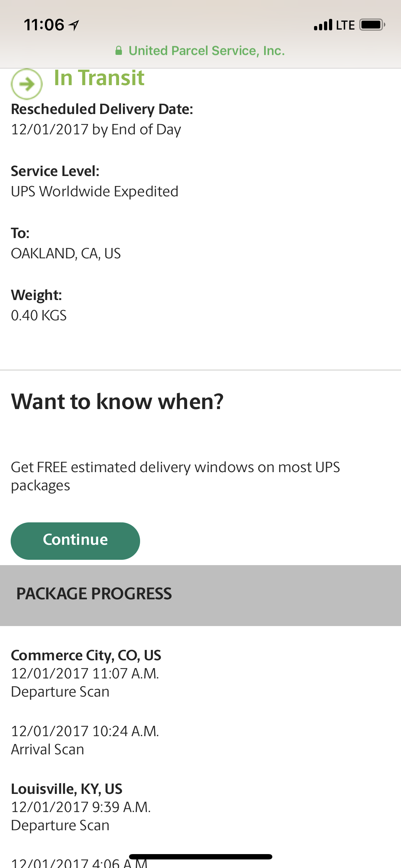The height and width of the screenshot is (868, 401).
Task: Tap the home indicator bar at bottom
Action: [x=201, y=857]
